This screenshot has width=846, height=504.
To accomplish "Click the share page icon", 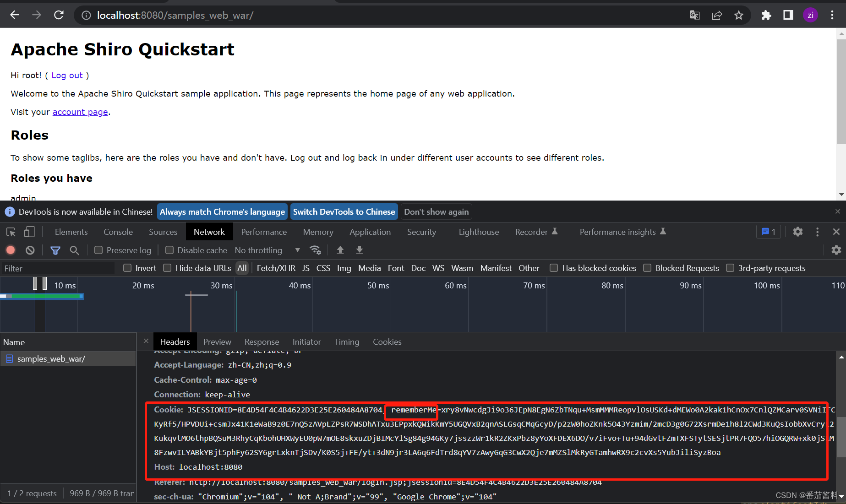I will tap(717, 15).
